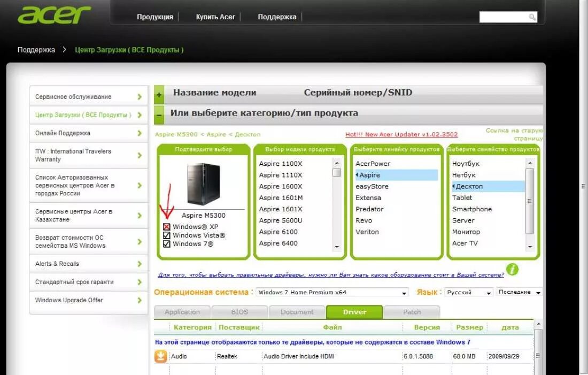This screenshot has width=588, height=375.
Task: Open the Язык dropdown showing Русский
Action: click(469, 293)
